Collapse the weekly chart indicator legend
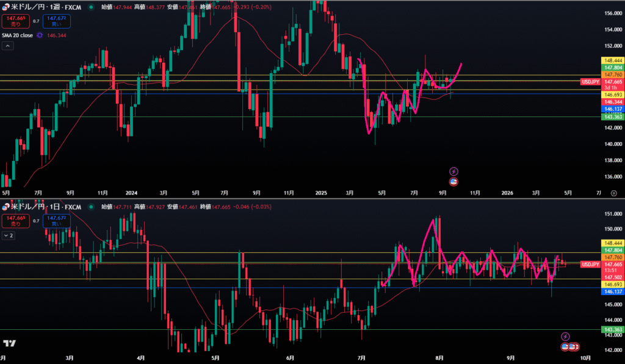This screenshot has height=364, width=625. (9, 46)
